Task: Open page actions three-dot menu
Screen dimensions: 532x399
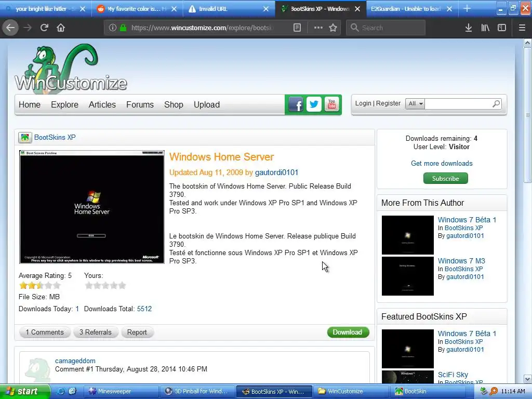Action: [318, 28]
